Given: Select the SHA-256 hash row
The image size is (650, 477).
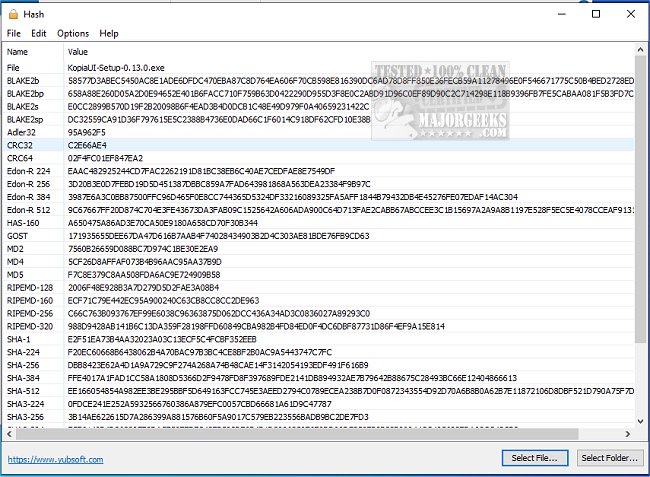Looking at the screenshot, I should click(22, 365).
